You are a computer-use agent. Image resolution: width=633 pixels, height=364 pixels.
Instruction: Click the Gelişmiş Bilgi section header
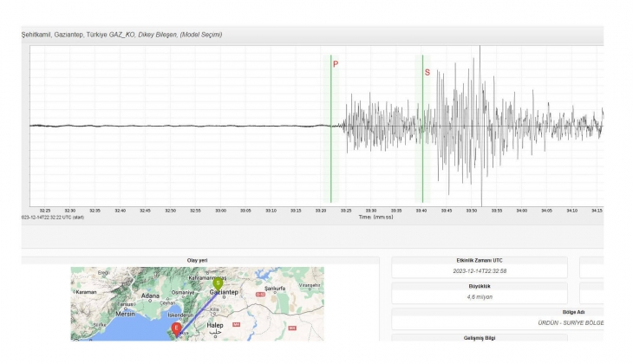click(480, 337)
